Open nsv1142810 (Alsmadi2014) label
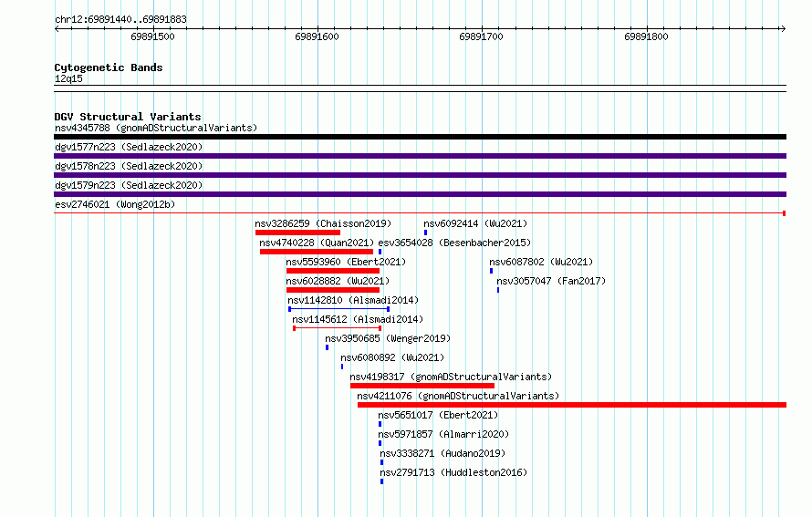Image resolution: width=812 pixels, height=517 pixels. [353, 300]
